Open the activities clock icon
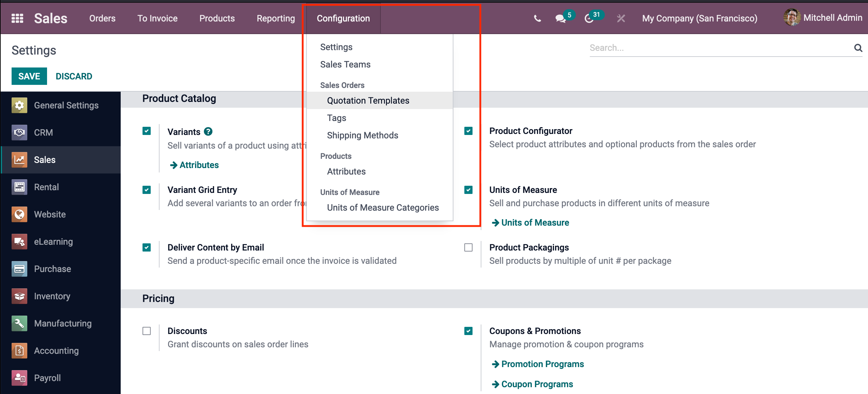 [589, 18]
